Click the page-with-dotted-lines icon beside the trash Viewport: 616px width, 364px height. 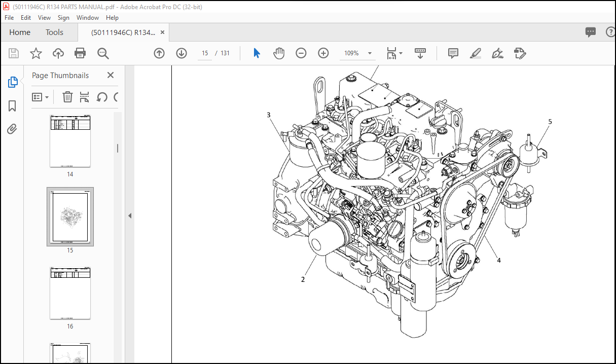click(84, 97)
